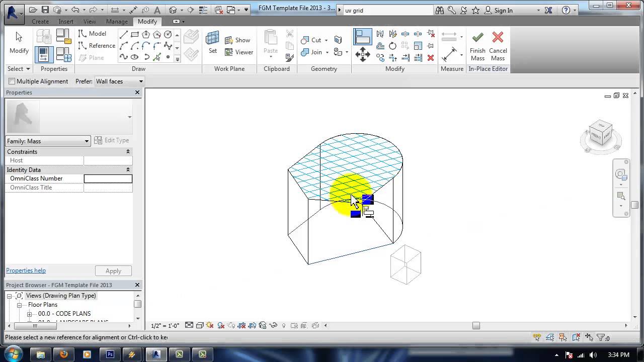This screenshot has width=644, height=362.
Task: Collapse the Floor Plans tree node
Action: click(x=19, y=305)
